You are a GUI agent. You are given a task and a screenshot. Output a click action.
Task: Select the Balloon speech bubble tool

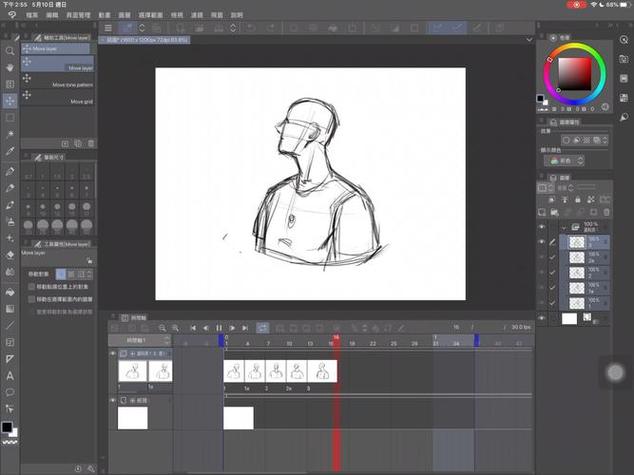click(x=10, y=392)
